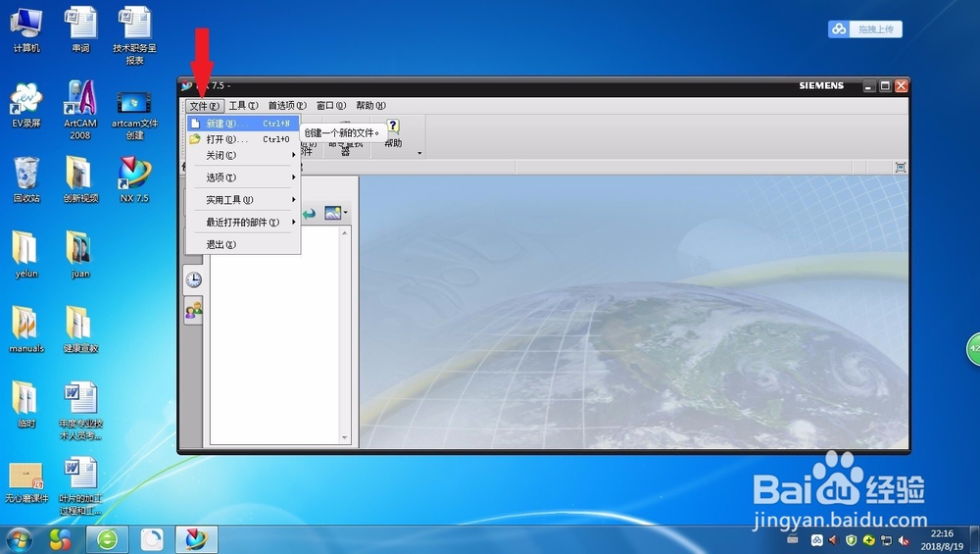980x554 pixels.
Task: Choose Open (打开) in the file menu
Action: [x=243, y=139]
